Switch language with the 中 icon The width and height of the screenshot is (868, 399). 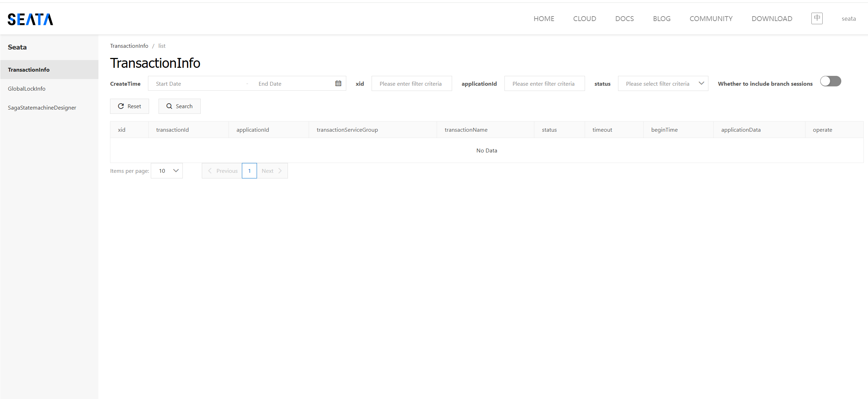[817, 18]
